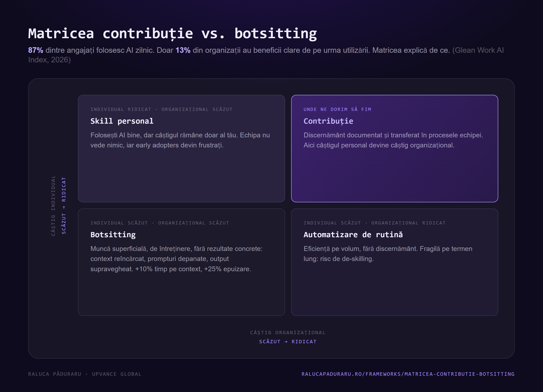This screenshot has width=543, height=392.
Task: Click the 'Contribuție' heading text
Action: click(x=328, y=121)
